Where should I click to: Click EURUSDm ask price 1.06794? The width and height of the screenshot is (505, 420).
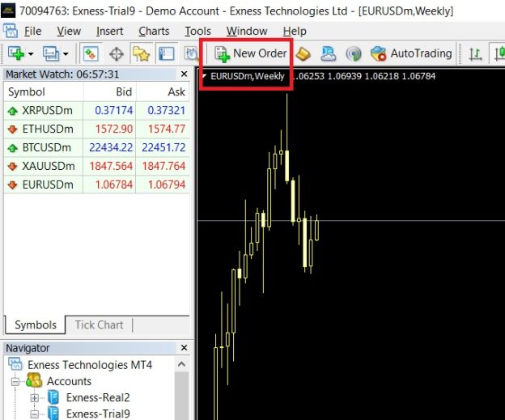[x=167, y=185]
